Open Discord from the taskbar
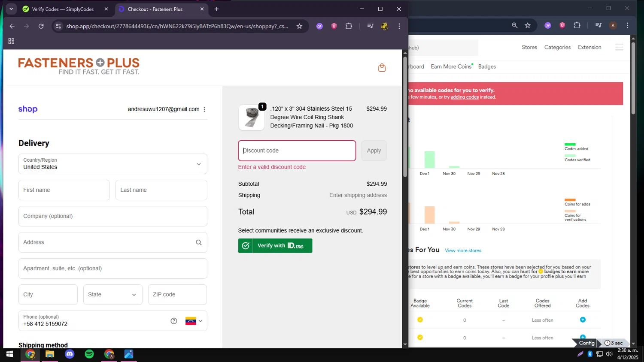 tap(70, 354)
